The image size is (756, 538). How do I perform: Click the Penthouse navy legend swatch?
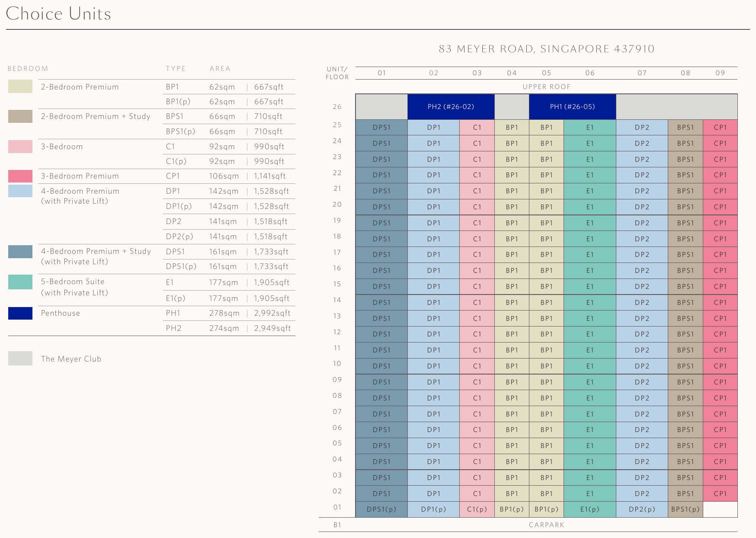[20, 313]
